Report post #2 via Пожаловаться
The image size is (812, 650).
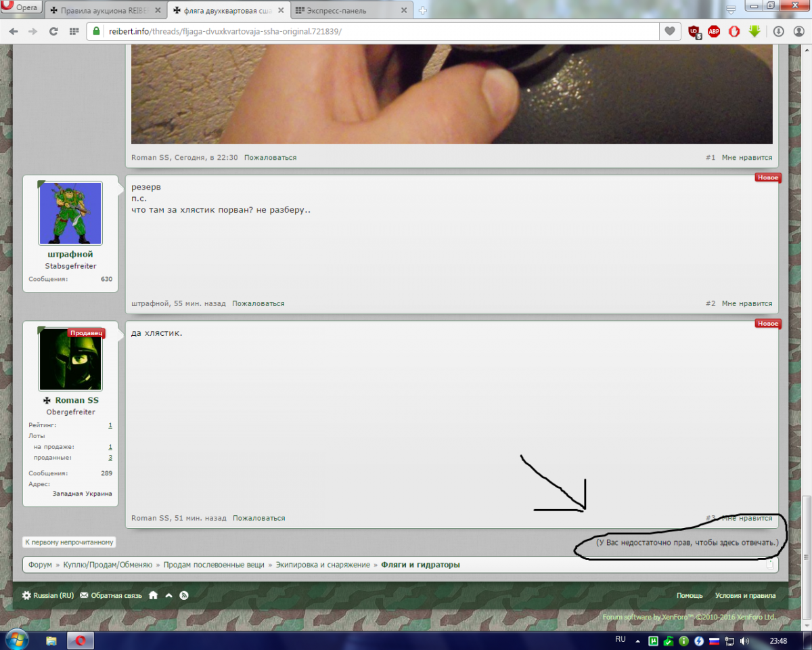point(258,304)
